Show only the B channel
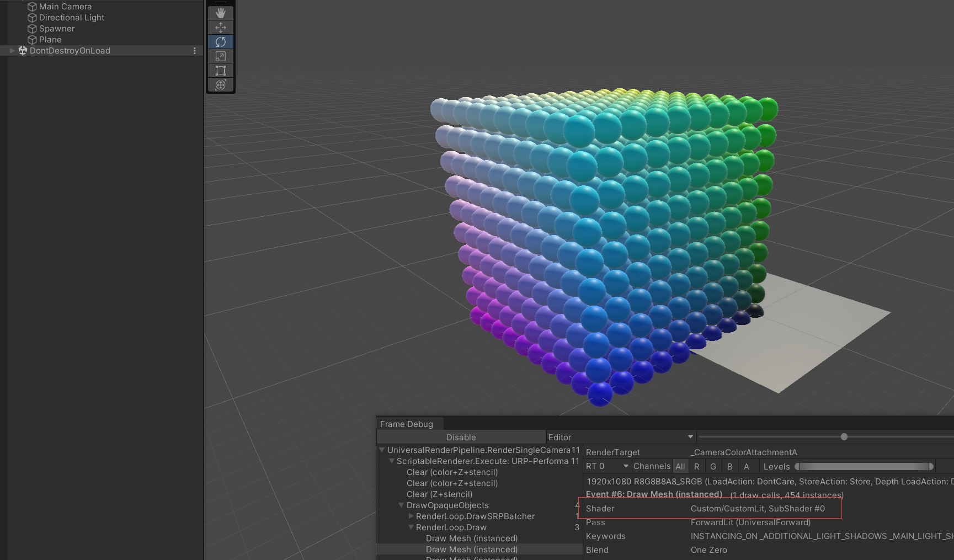 click(729, 466)
